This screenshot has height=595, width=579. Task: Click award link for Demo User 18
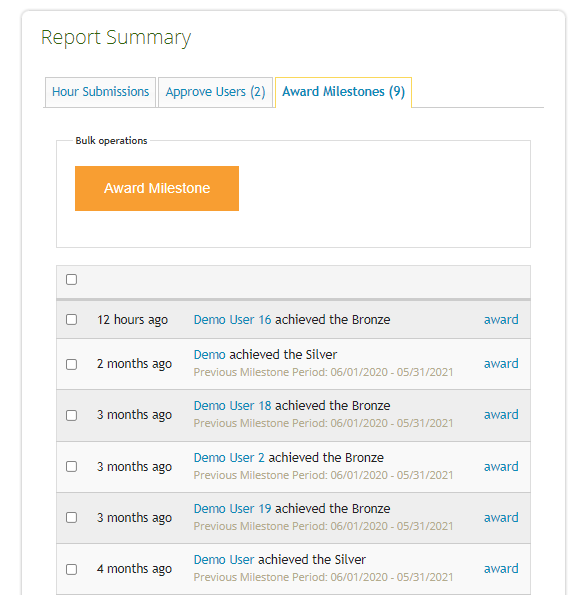coord(501,415)
